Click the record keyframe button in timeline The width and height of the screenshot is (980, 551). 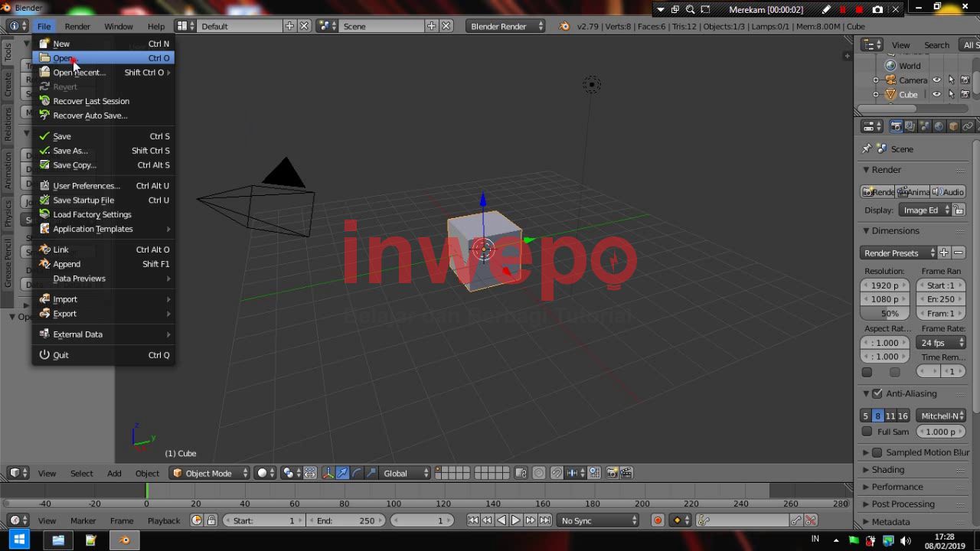(x=657, y=520)
